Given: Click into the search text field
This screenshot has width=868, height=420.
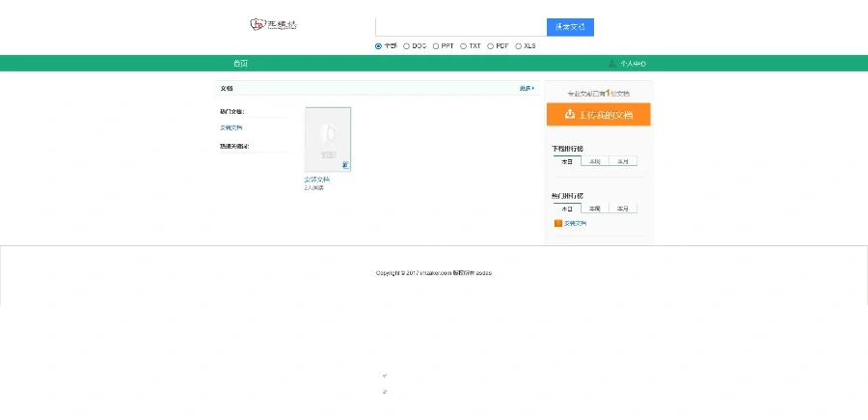Looking at the screenshot, I should [x=460, y=27].
